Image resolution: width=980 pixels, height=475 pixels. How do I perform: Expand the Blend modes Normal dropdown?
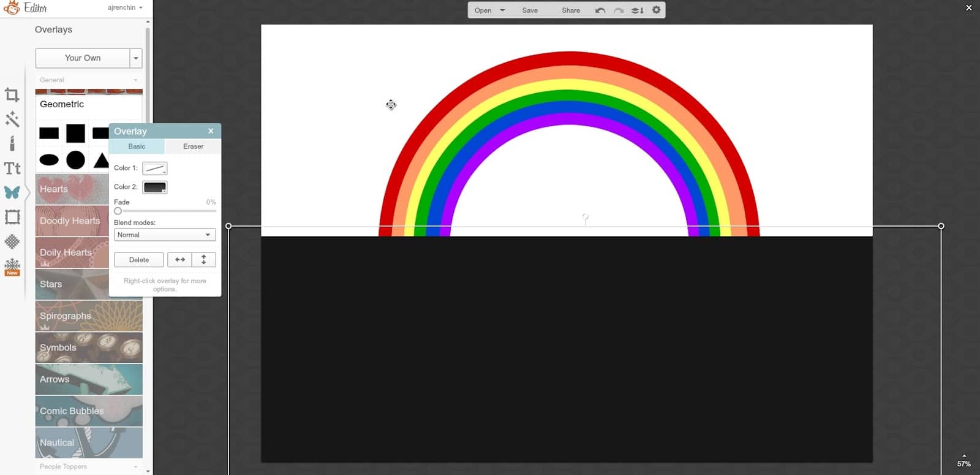[165, 235]
